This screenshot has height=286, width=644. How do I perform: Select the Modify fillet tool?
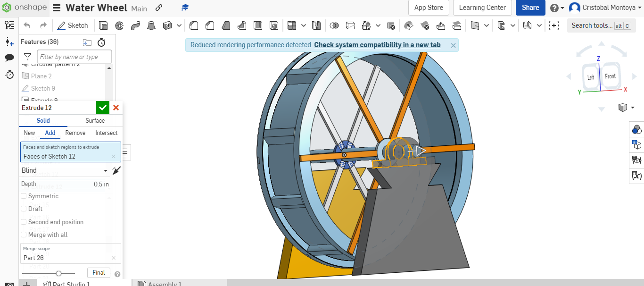[409, 25]
